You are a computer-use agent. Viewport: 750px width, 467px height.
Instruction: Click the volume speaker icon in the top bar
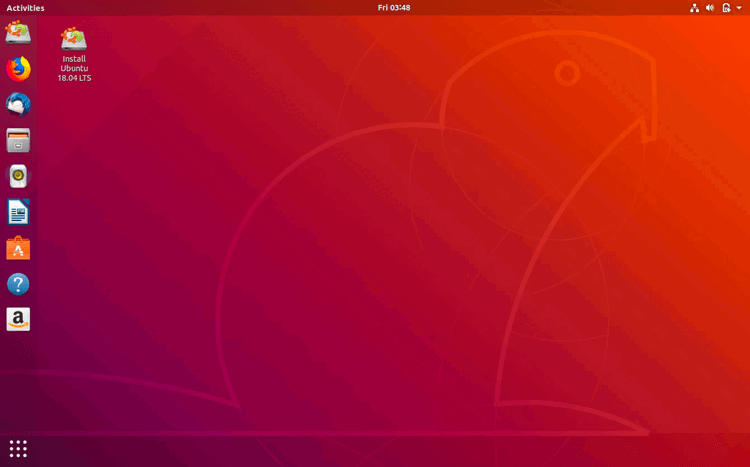pos(710,8)
